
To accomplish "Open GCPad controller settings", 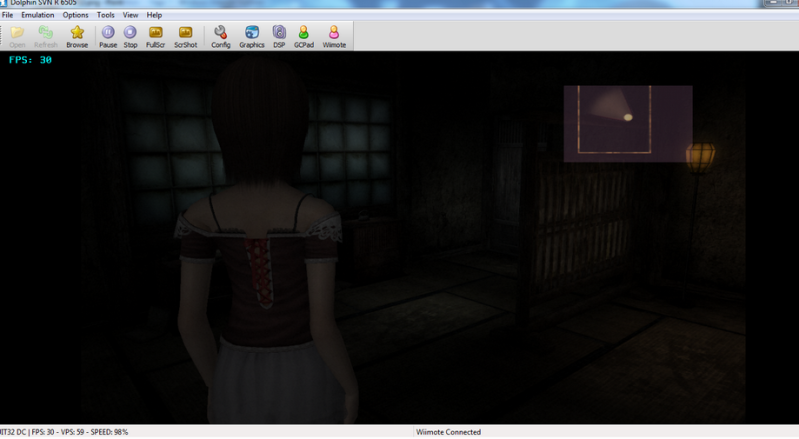I will 303,36.
